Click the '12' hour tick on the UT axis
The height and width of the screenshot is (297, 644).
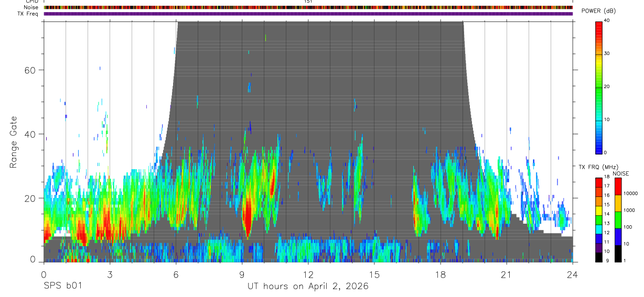click(308, 274)
